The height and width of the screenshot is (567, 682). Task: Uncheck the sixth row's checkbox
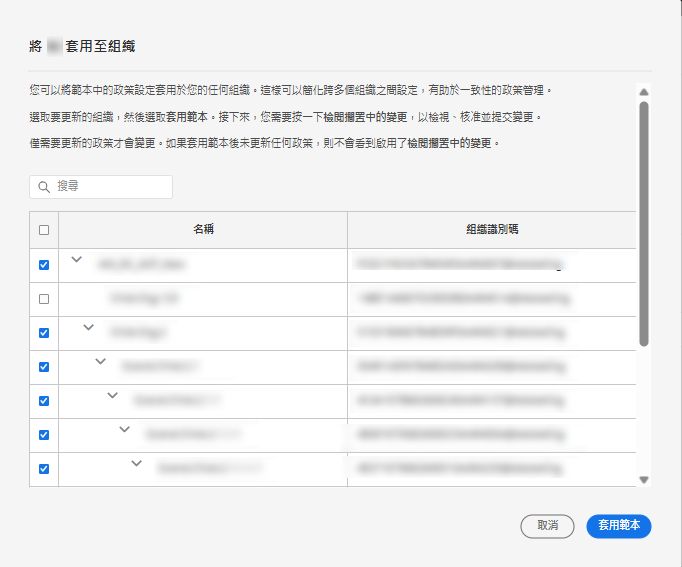click(44, 435)
